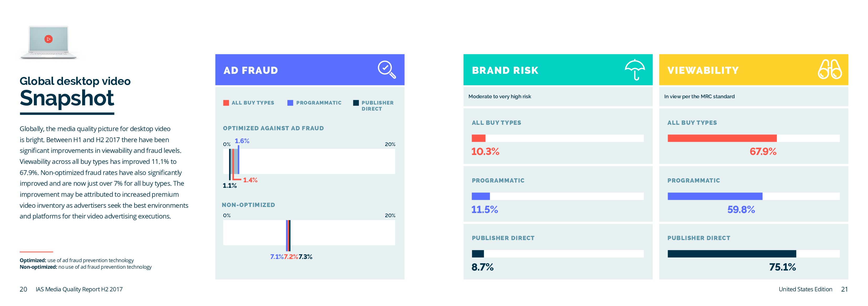Click the dark 8.7% publisher direct bar
This screenshot has height=306, width=868.
pos(478,254)
